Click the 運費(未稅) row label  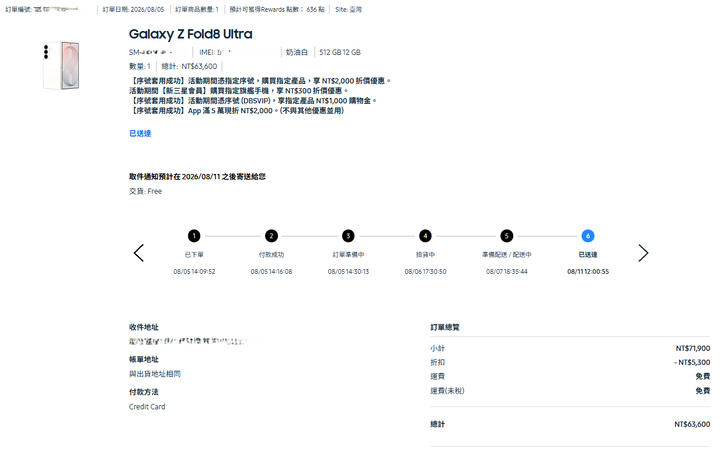pyautogui.click(x=447, y=391)
